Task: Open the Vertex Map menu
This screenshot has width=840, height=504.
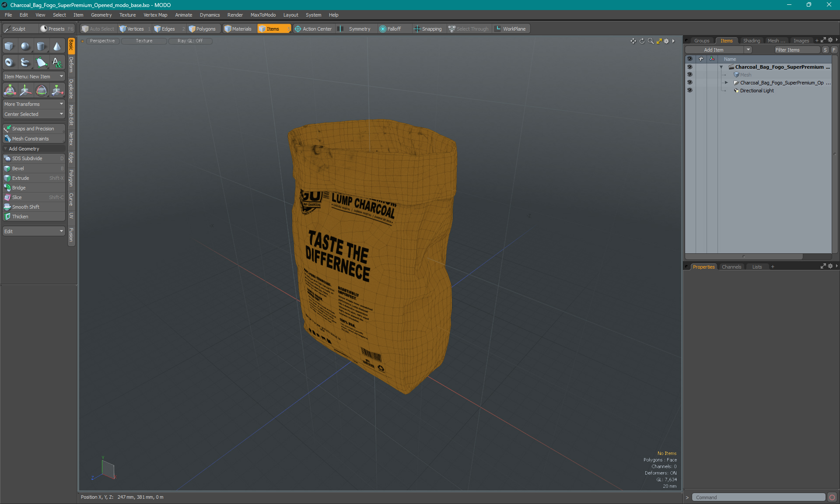Action: (x=155, y=15)
